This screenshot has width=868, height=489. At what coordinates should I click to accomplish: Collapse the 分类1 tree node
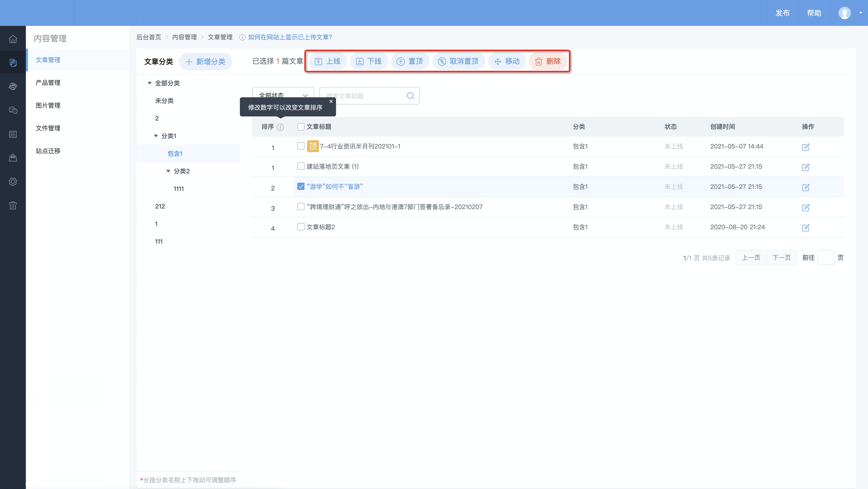pos(156,136)
